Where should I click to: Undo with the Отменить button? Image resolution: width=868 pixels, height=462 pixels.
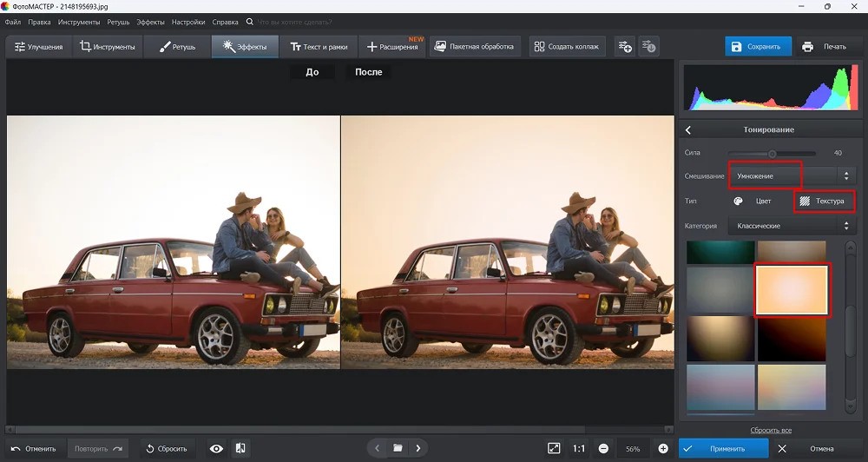coord(35,449)
